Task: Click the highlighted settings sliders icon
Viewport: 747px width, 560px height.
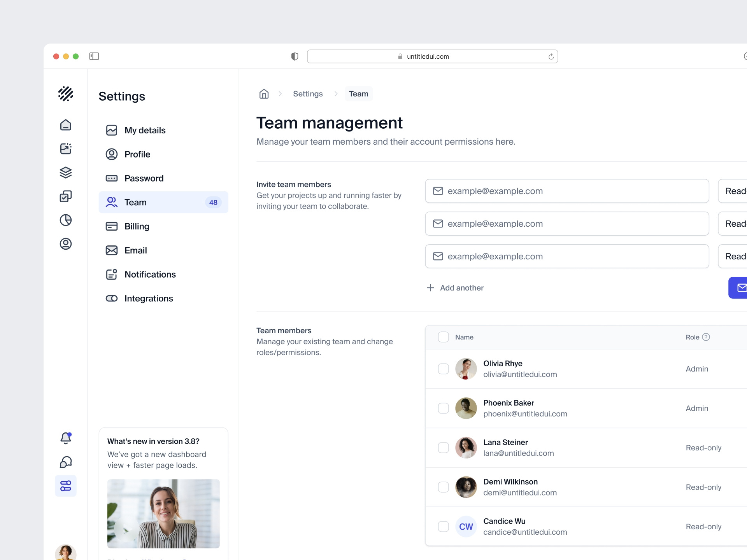Action: 66,486
